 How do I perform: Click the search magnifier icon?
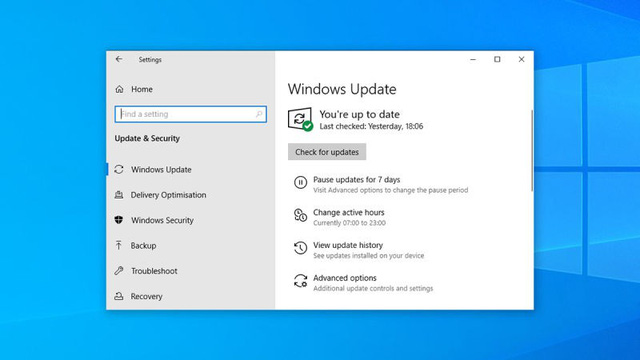pos(259,114)
